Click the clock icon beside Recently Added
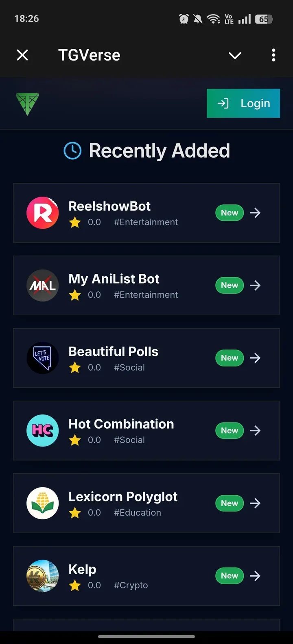 [x=72, y=150]
